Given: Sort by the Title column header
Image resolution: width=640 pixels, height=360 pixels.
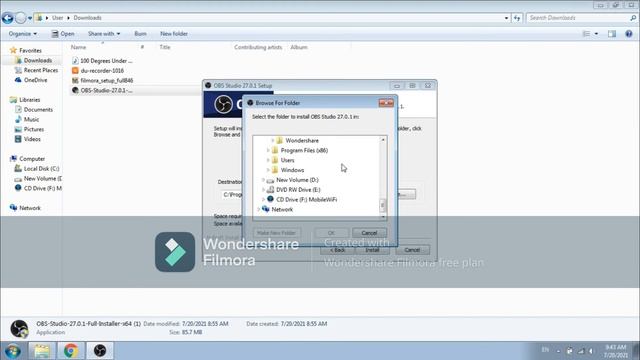Looking at the screenshot, I should (x=165, y=47).
